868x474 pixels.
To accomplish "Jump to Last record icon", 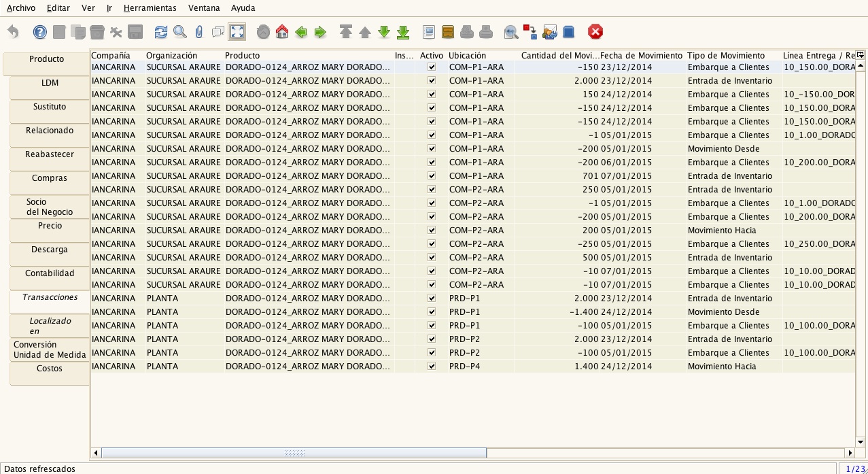I will (x=403, y=32).
